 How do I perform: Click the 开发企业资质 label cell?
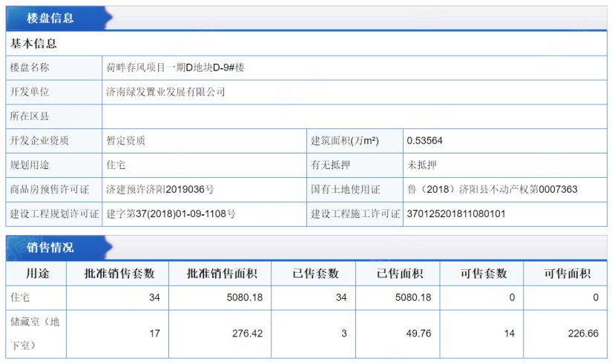click(54, 141)
